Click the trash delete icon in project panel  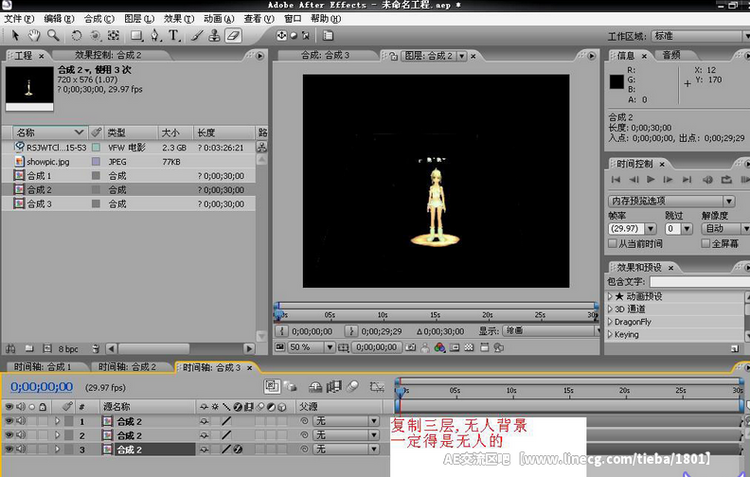click(96, 349)
